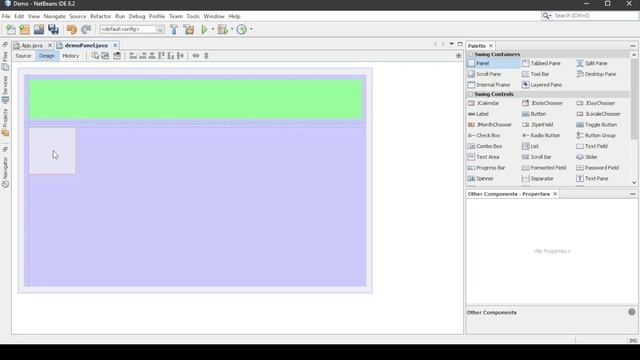640x360 pixels.
Task: Align selected components to the bottom
Action: click(171, 56)
